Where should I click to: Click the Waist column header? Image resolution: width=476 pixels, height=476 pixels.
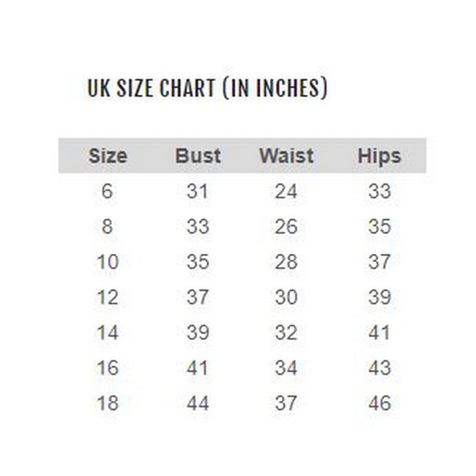click(x=286, y=156)
